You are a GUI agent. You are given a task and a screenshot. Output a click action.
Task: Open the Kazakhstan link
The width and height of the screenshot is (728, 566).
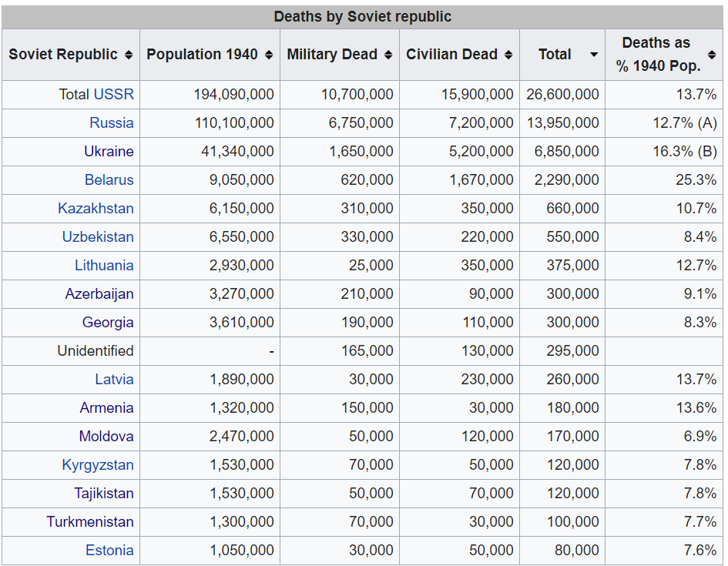click(96, 208)
